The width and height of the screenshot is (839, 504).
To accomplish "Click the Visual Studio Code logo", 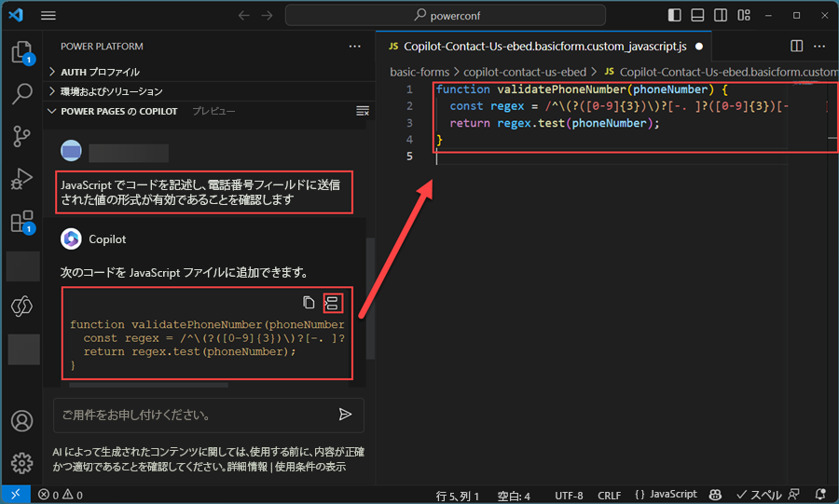I will [x=16, y=15].
